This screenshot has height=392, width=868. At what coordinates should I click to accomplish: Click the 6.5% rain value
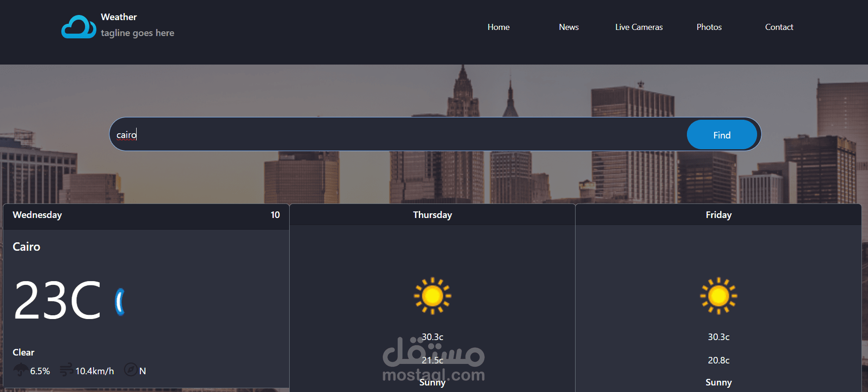point(40,371)
